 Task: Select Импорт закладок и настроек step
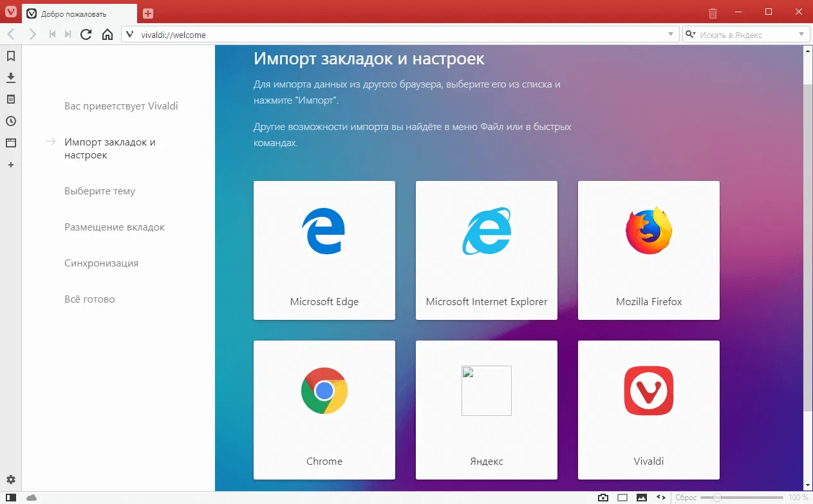click(110, 149)
